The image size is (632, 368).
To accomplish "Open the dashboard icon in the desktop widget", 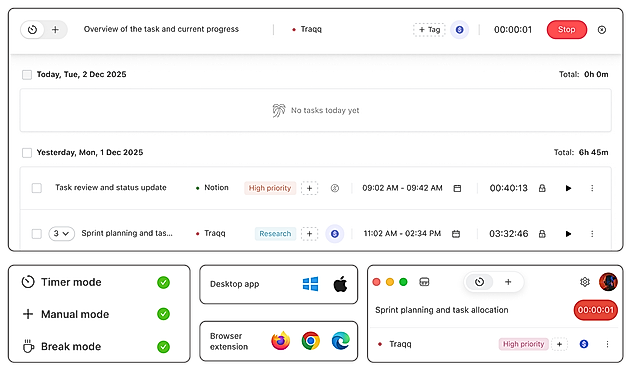I will pyautogui.click(x=424, y=282).
